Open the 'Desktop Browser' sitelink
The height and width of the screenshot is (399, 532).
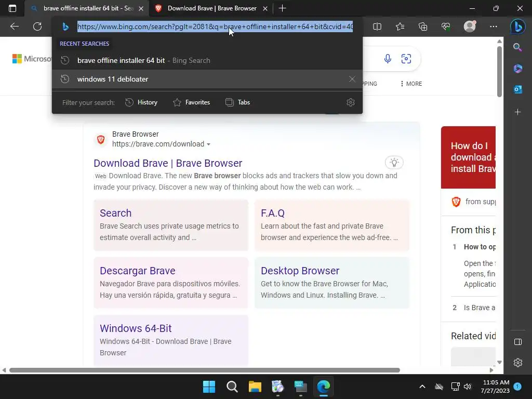coord(300,271)
